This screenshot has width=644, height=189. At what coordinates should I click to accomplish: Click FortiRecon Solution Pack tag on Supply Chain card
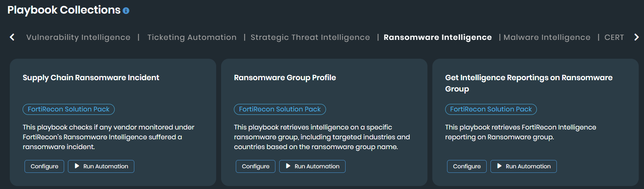(69, 109)
